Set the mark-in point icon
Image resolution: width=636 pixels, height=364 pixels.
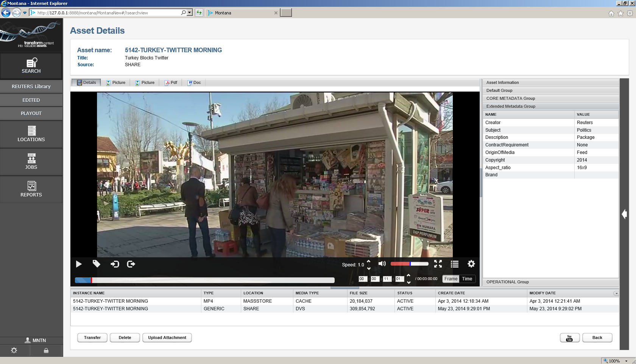point(115,264)
